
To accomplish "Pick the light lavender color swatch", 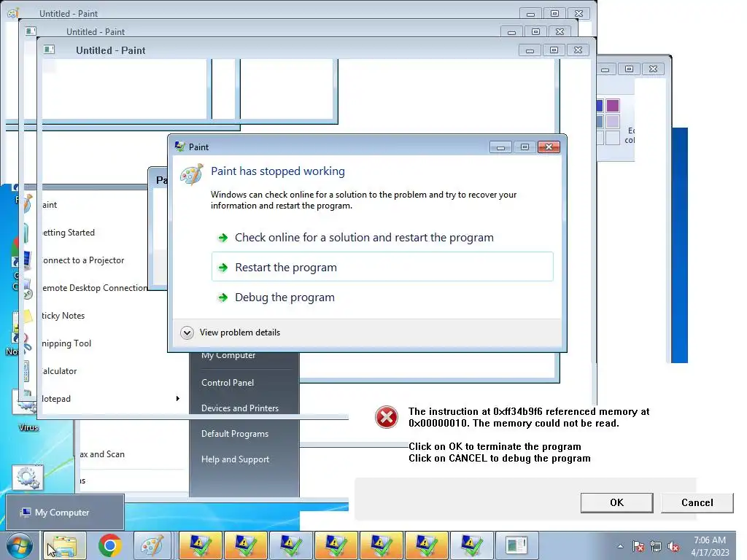I will pyautogui.click(x=613, y=122).
